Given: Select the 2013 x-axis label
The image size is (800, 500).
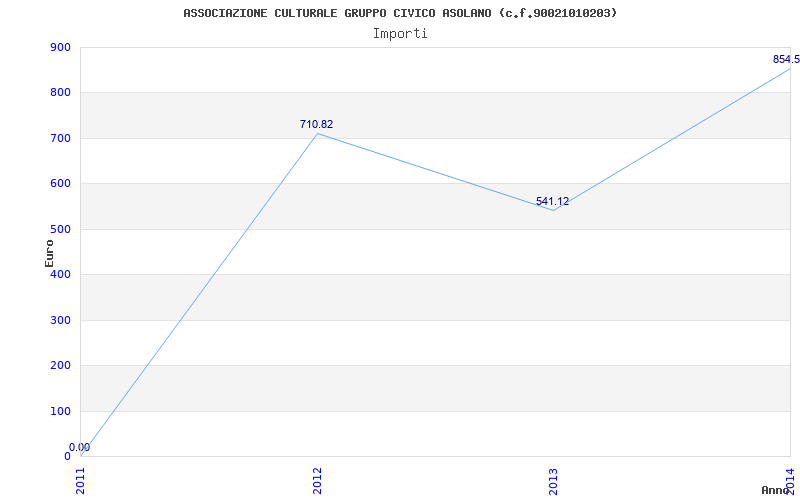Looking at the screenshot, I should point(554,481).
